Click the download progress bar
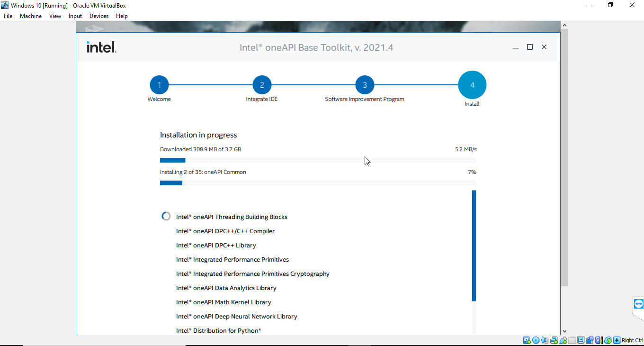The image size is (644, 346). [318, 160]
